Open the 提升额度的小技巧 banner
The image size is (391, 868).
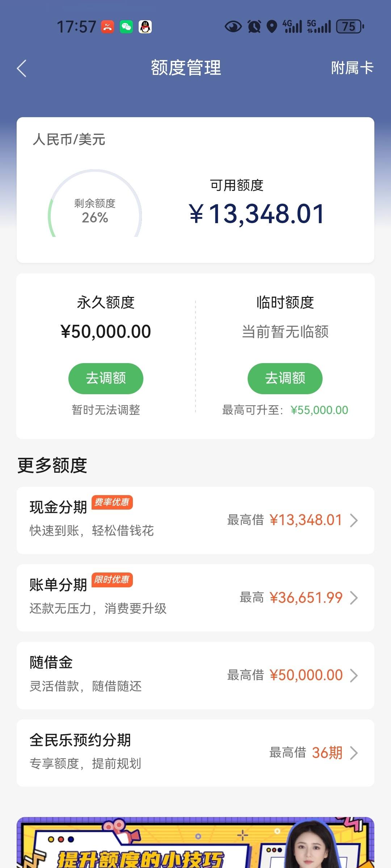click(x=195, y=842)
